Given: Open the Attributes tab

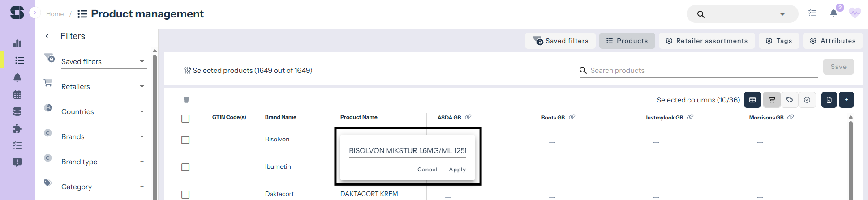Looking at the screenshot, I should click(x=833, y=41).
